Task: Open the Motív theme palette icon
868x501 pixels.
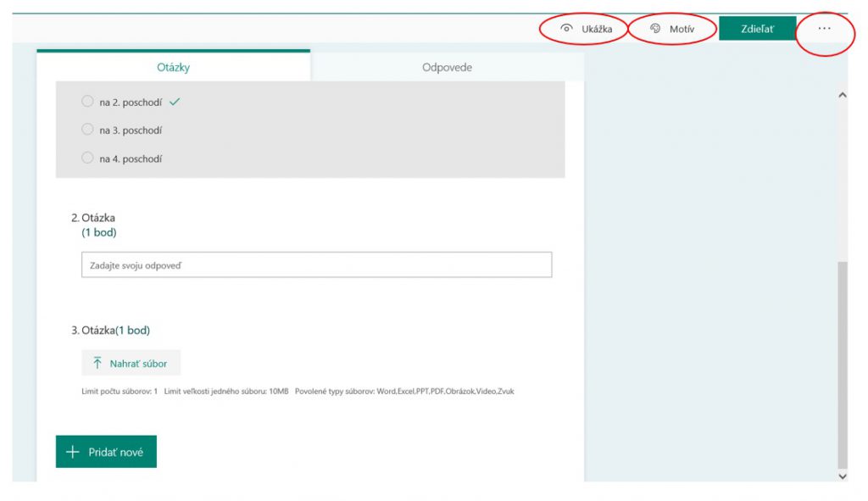Action: click(655, 29)
